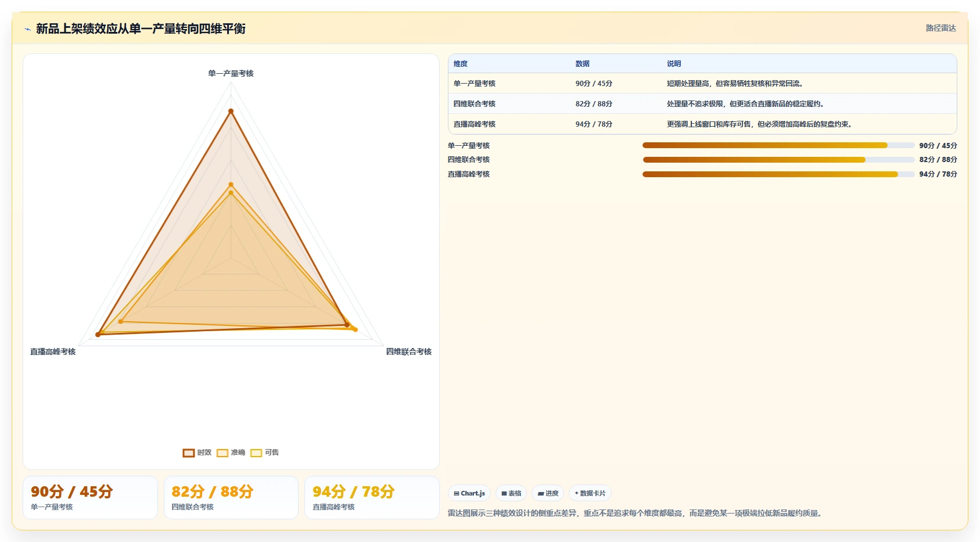The width and height of the screenshot is (980, 542).
Task: Click the 单一产量考核 radar axis label
Action: pyautogui.click(x=231, y=73)
